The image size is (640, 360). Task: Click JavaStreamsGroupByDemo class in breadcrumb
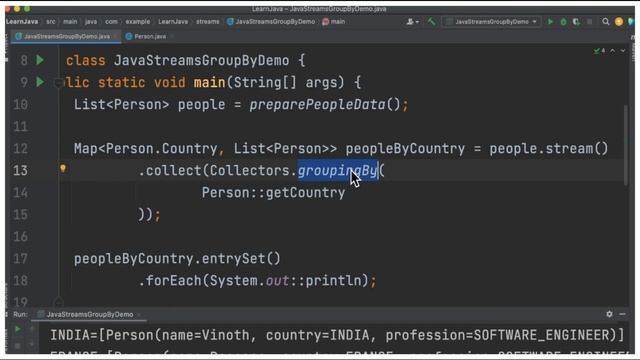click(x=271, y=22)
